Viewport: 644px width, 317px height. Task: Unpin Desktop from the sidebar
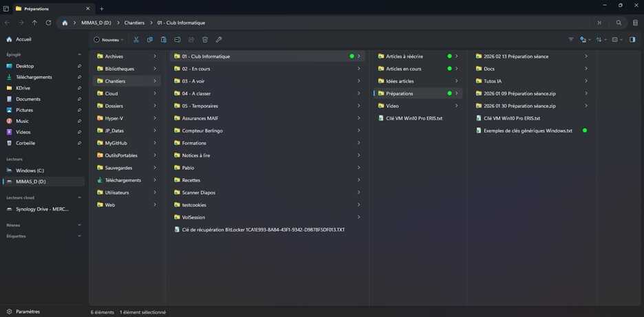(79, 66)
